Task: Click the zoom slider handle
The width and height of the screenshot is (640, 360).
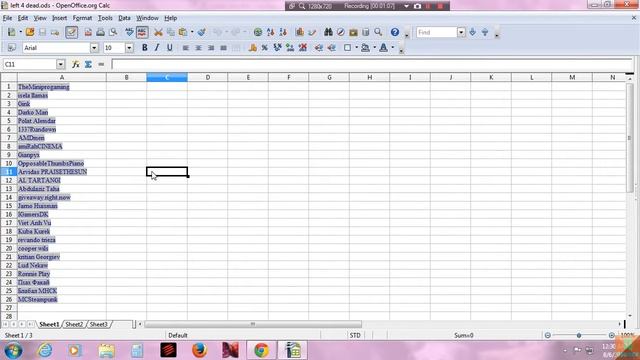Action: tap(579, 335)
